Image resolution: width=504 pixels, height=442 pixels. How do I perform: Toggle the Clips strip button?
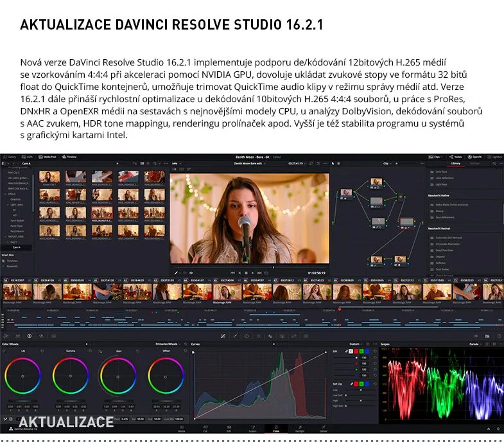(434, 157)
